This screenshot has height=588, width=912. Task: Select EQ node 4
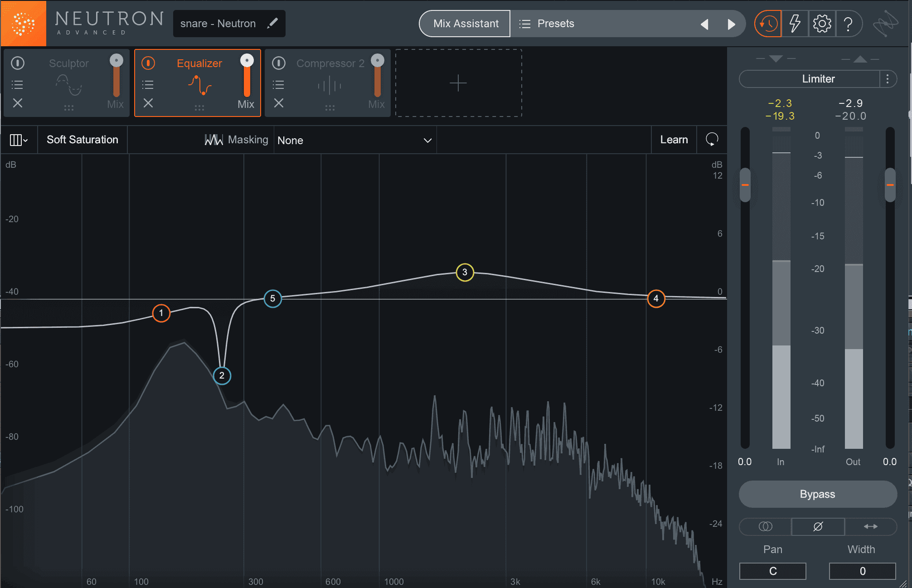tap(656, 298)
